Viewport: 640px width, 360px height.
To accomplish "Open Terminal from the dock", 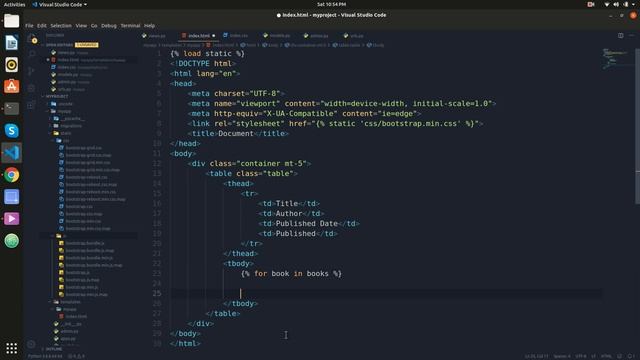I will tap(11, 109).
